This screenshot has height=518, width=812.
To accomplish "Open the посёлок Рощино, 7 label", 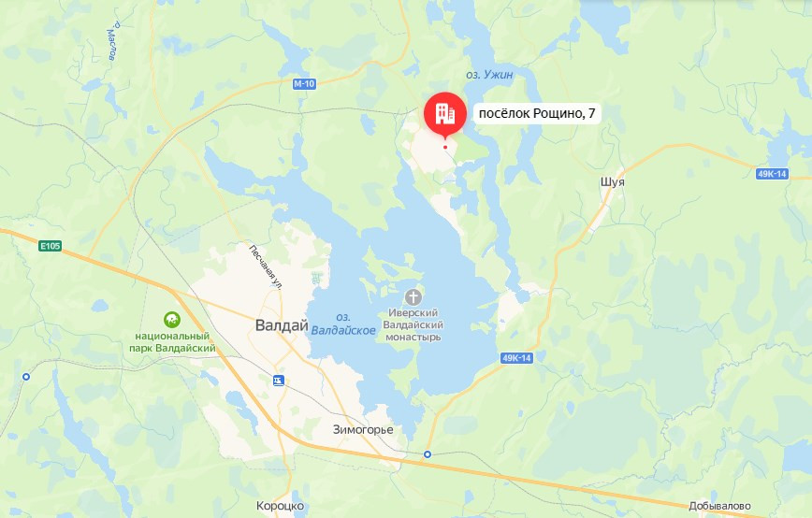I will pyautogui.click(x=537, y=113).
